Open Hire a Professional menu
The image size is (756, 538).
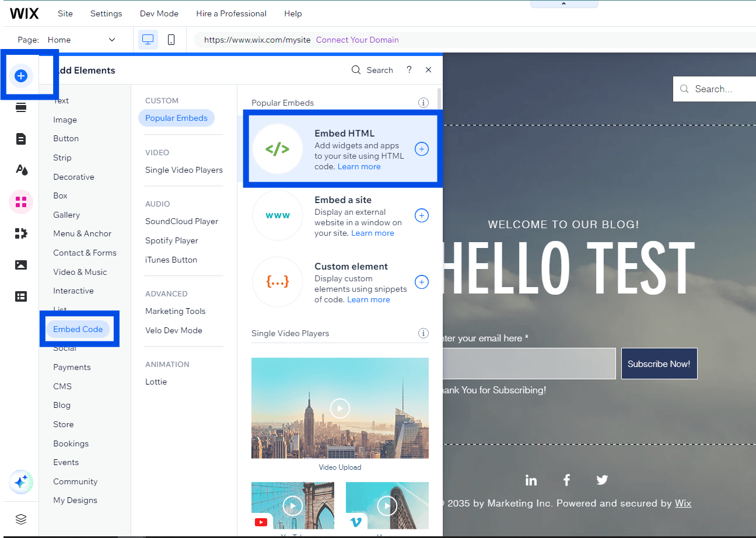pyautogui.click(x=231, y=13)
